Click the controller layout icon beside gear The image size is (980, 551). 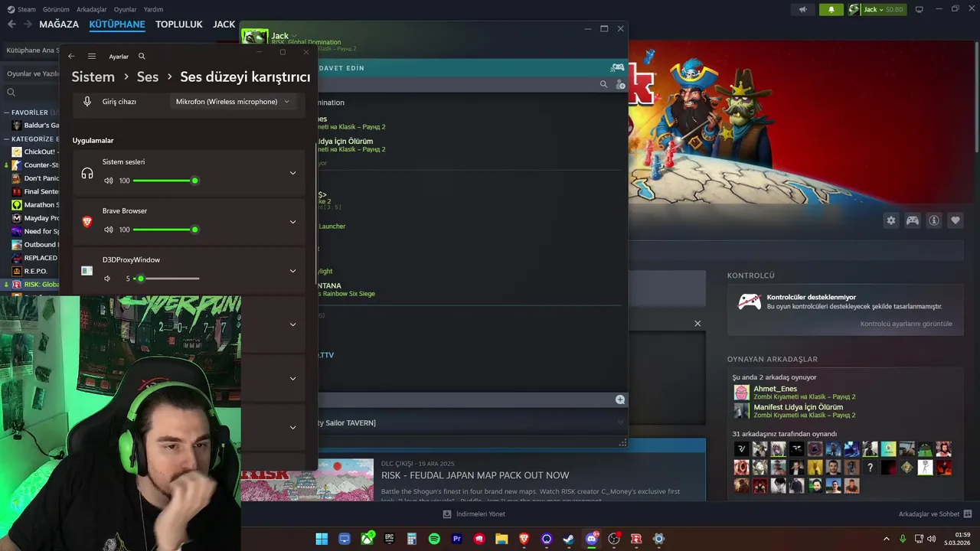tap(913, 220)
